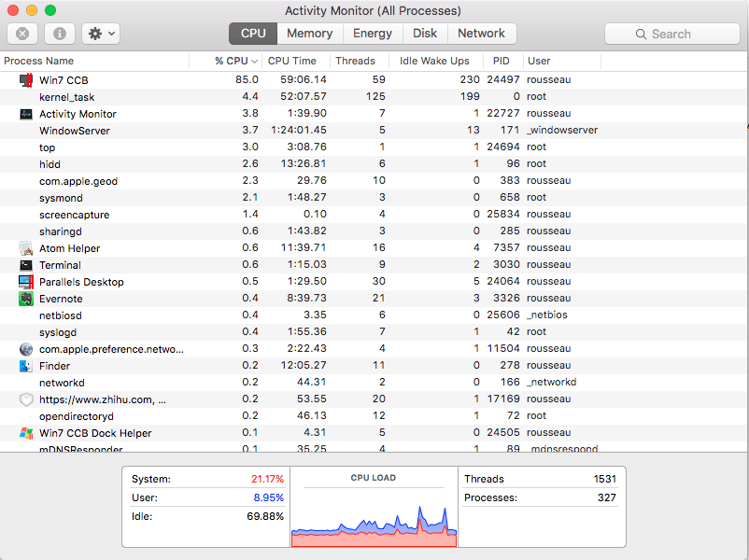
Task: Click the _netbios user cell
Action: point(547,315)
